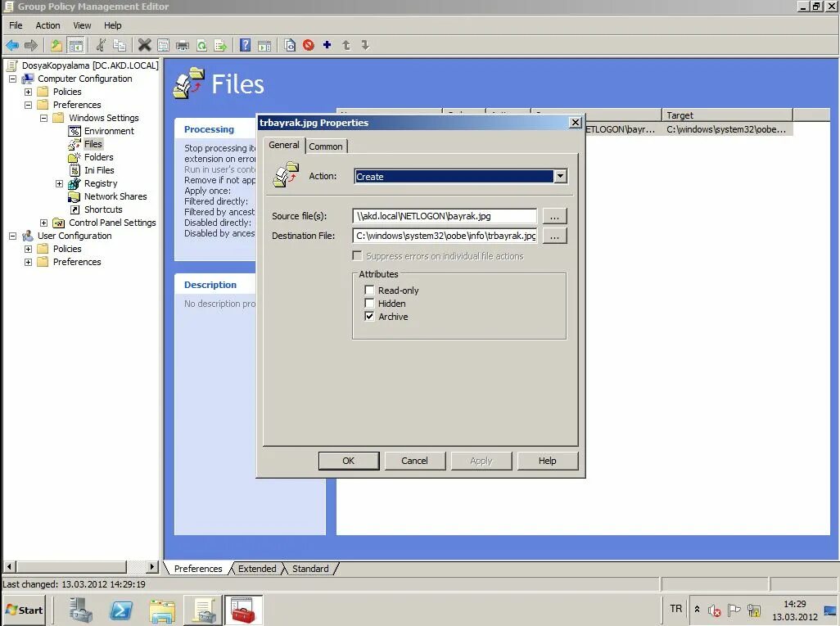Screen dimensions: 840x626
Task: Click the muted volume icon in the system tray
Action: 714,610
